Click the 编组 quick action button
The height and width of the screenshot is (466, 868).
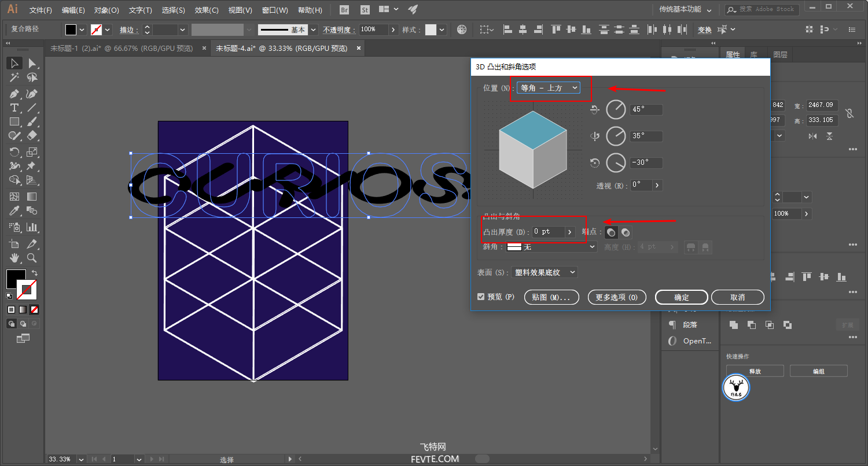coord(819,371)
